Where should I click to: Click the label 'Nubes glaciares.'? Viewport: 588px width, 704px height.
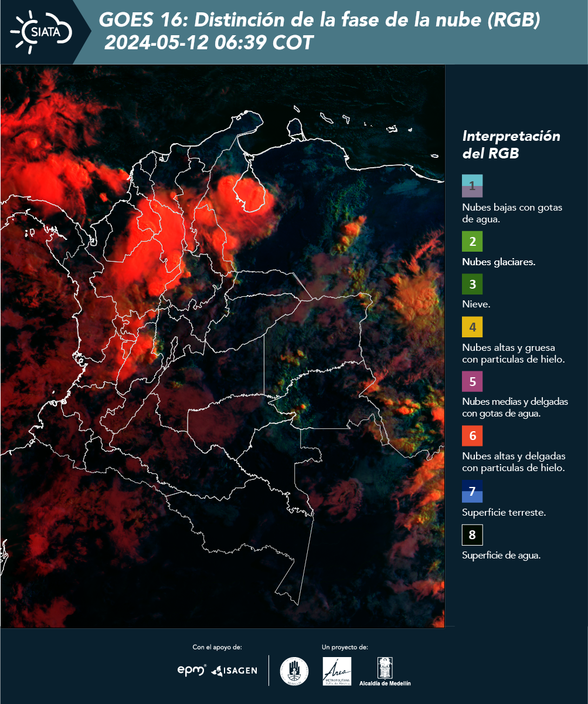point(499,262)
